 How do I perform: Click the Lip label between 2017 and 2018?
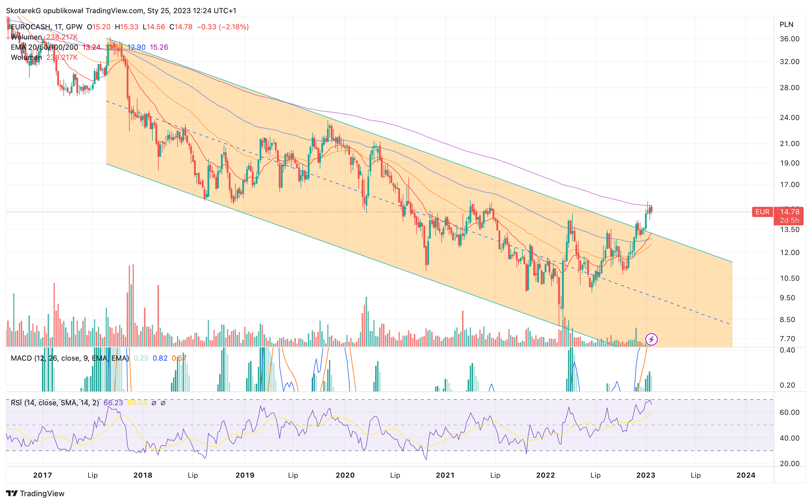point(93,475)
